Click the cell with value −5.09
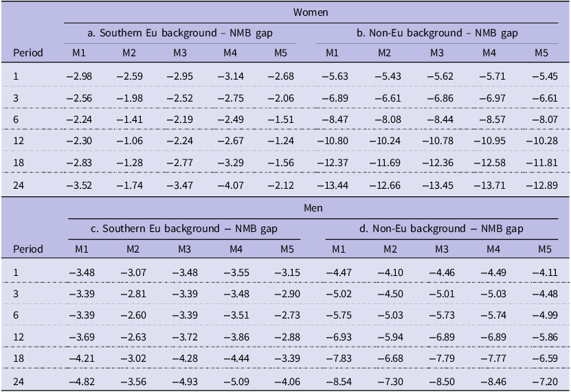The width and height of the screenshot is (571, 392). click(x=236, y=382)
